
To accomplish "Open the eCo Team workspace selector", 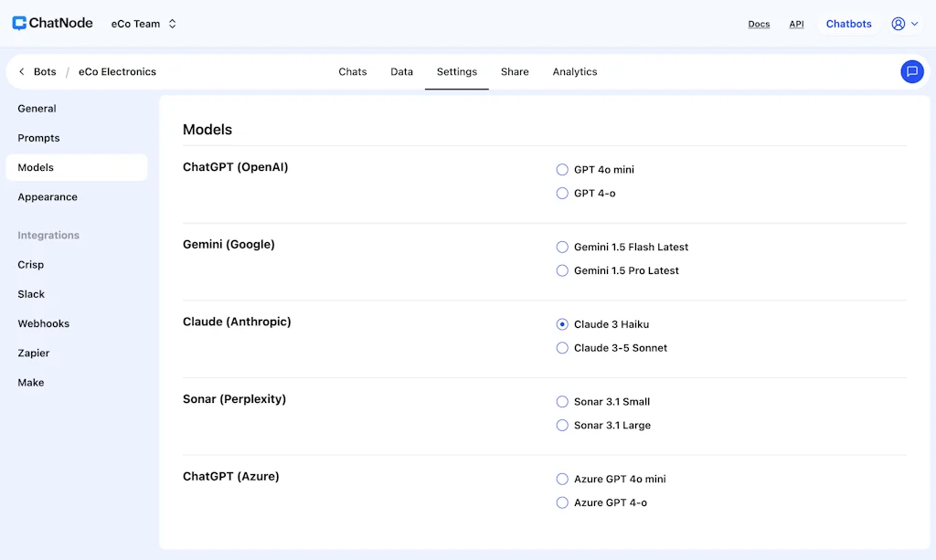I will 144,24.
